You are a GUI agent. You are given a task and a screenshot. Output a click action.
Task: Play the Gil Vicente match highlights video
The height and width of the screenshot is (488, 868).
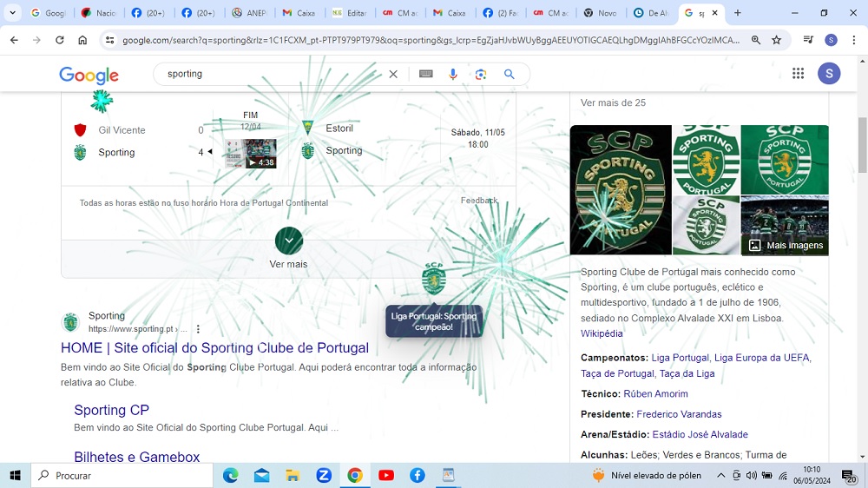point(251,154)
